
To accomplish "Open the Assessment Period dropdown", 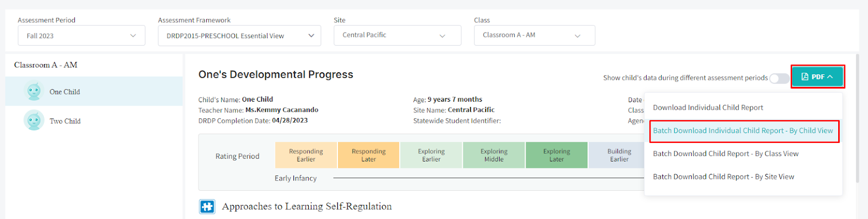I will (81, 36).
